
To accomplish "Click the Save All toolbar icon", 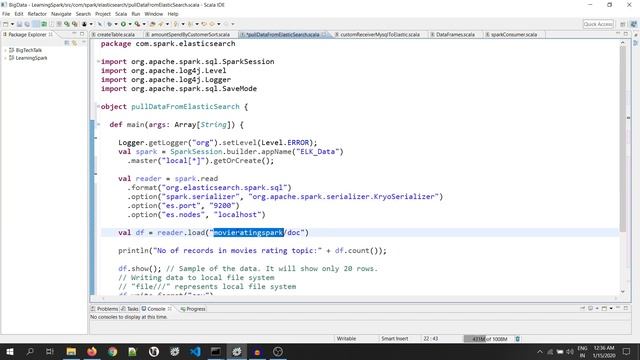I will [x=27, y=24].
